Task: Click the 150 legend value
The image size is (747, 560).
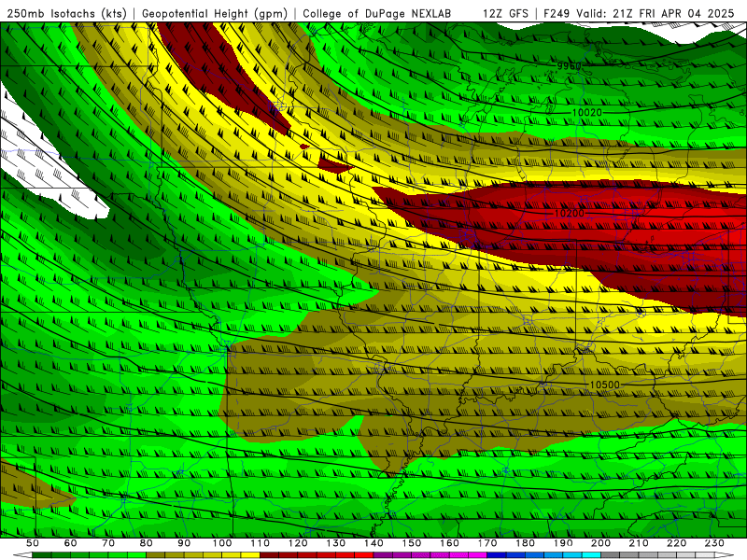Action: (x=411, y=543)
